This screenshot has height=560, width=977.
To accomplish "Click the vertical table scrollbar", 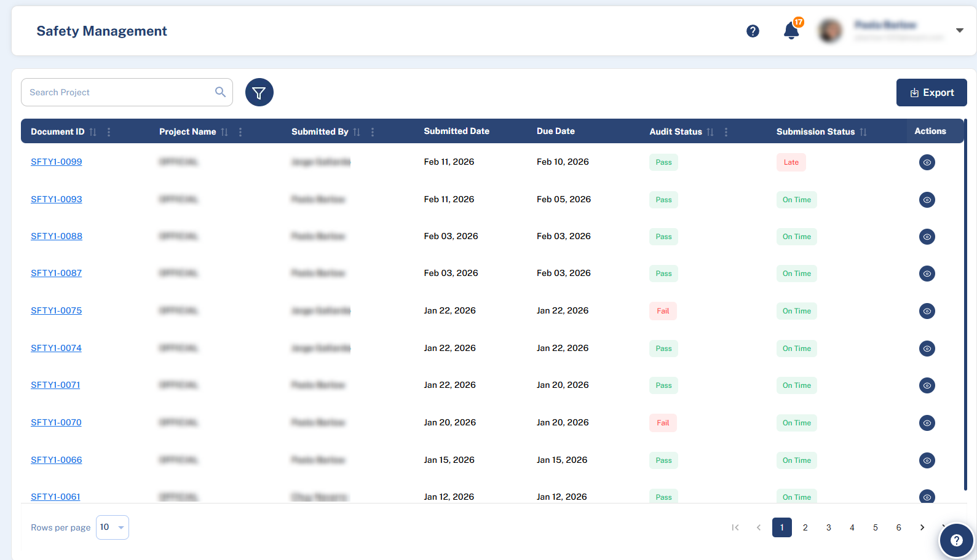I will 965,307.
